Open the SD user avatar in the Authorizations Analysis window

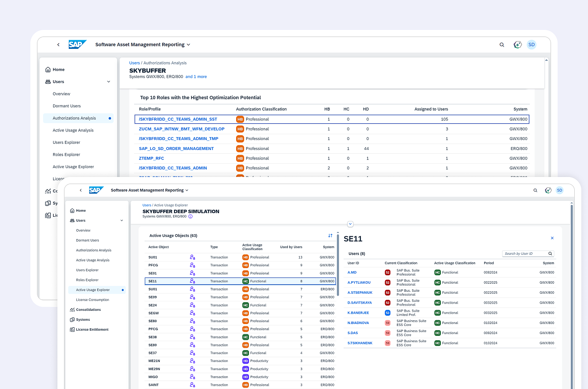click(x=532, y=45)
